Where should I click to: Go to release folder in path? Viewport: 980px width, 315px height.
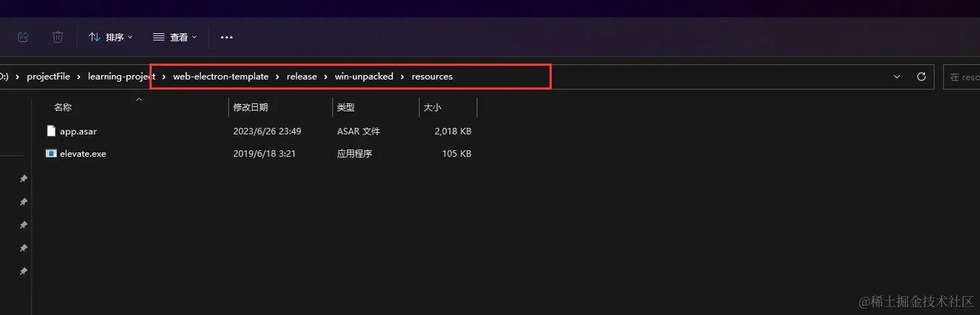tap(302, 77)
